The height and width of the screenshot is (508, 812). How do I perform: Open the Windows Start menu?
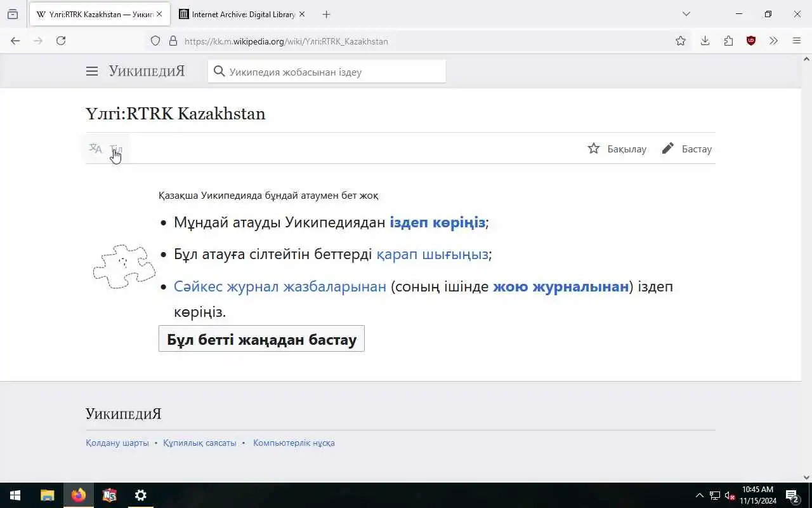pyautogui.click(x=15, y=495)
